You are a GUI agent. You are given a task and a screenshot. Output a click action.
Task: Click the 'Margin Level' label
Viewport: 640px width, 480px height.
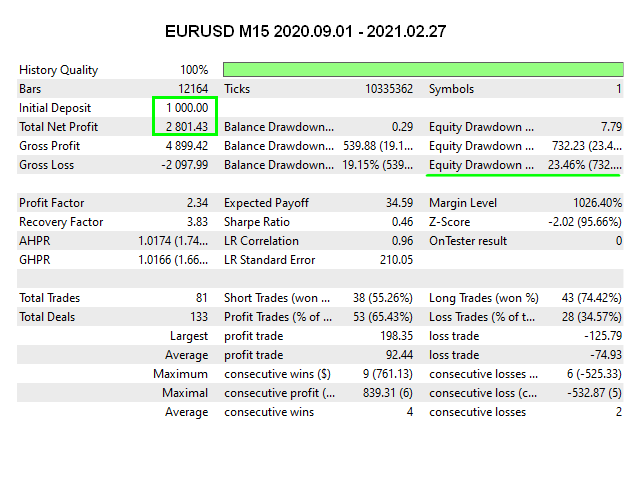pyautogui.click(x=463, y=203)
